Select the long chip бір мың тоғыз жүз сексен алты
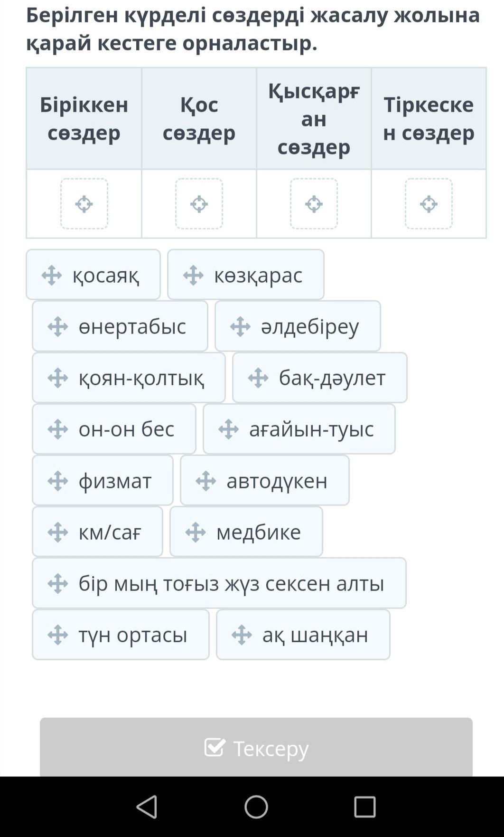 click(219, 583)
